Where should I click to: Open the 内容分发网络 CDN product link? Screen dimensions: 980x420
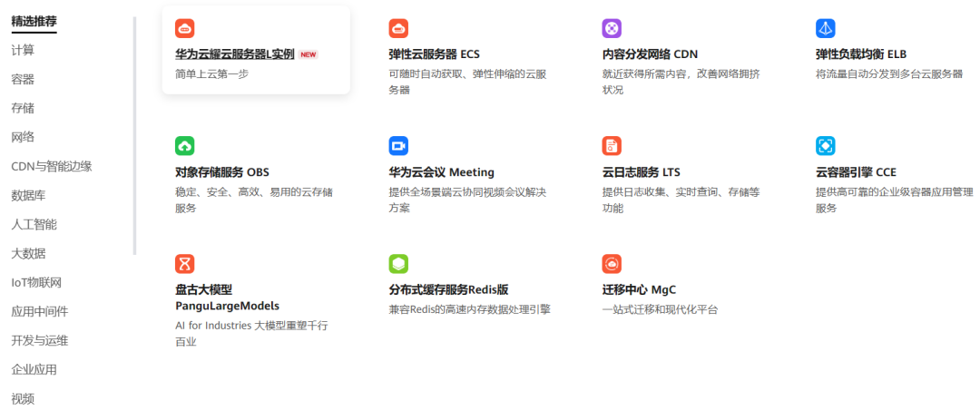(650, 54)
